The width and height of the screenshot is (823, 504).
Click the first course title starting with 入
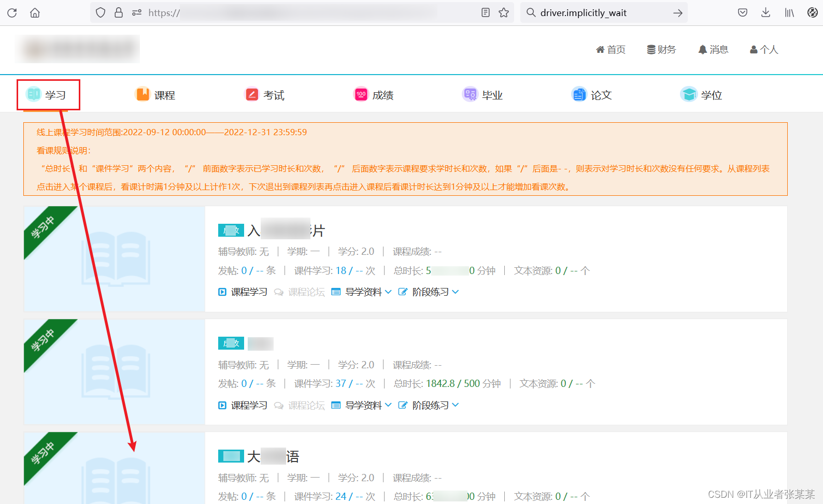pyautogui.click(x=286, y=231)
